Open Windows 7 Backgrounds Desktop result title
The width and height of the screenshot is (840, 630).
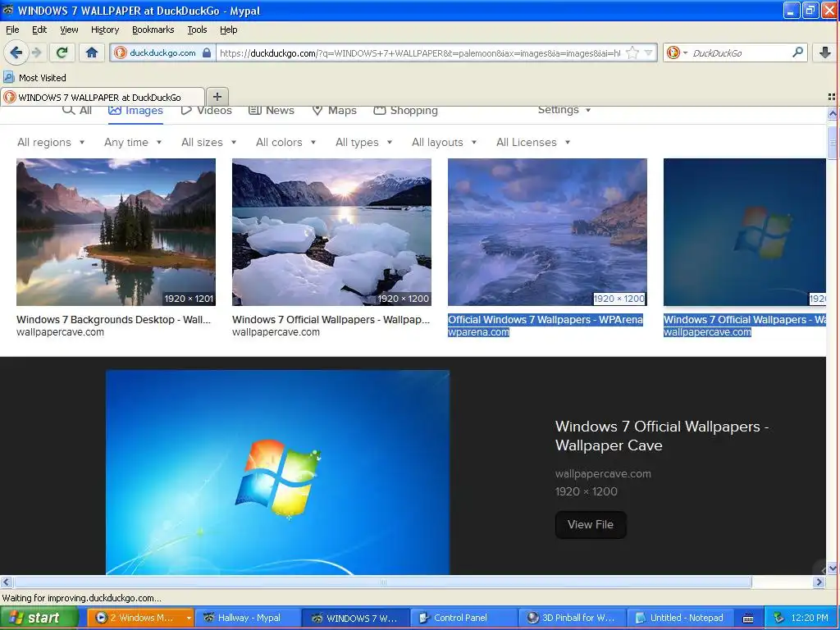click(113, 319)
